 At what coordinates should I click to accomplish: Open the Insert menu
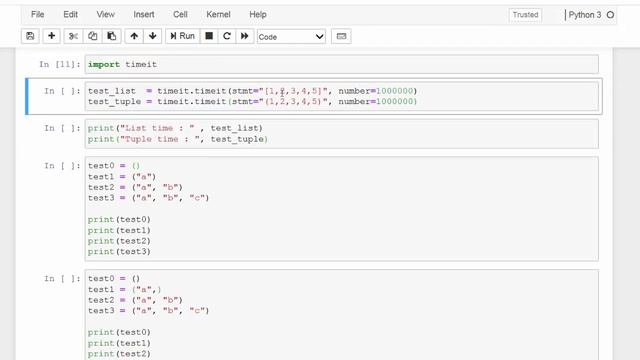[x=144, y=15]
